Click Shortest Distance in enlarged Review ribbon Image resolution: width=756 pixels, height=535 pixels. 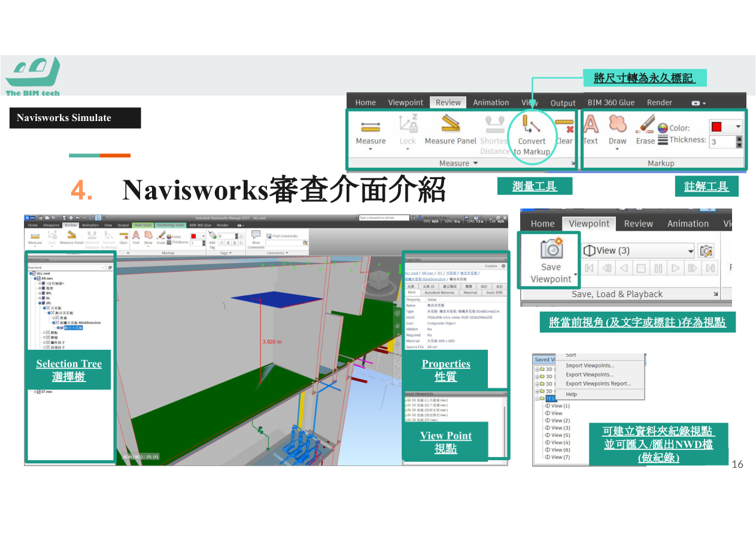(494, 135)
